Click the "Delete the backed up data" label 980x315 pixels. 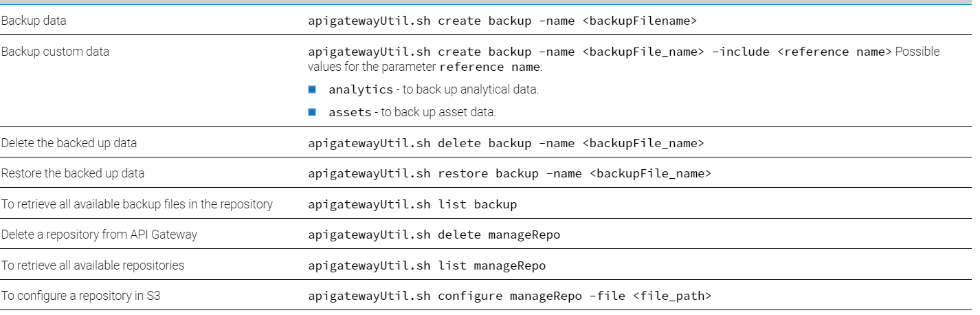click(69, 143)
